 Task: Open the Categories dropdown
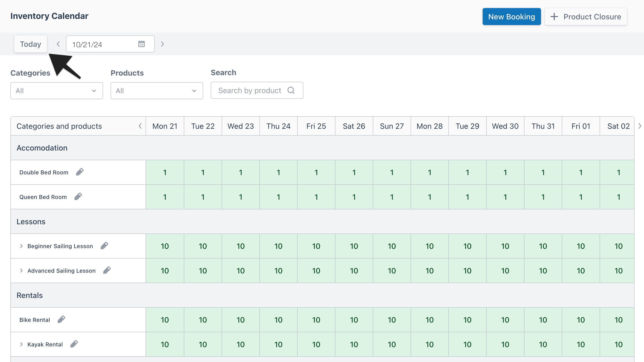56,91
